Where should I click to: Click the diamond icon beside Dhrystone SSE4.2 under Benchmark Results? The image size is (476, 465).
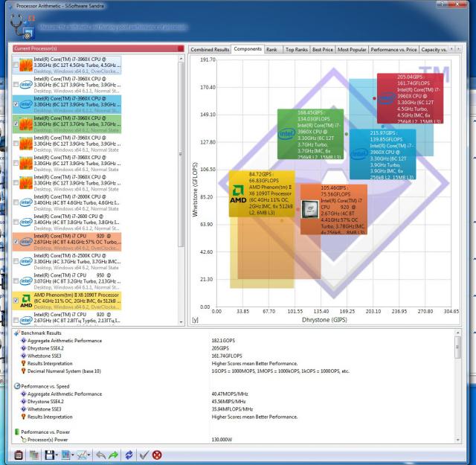coord(23,348)
